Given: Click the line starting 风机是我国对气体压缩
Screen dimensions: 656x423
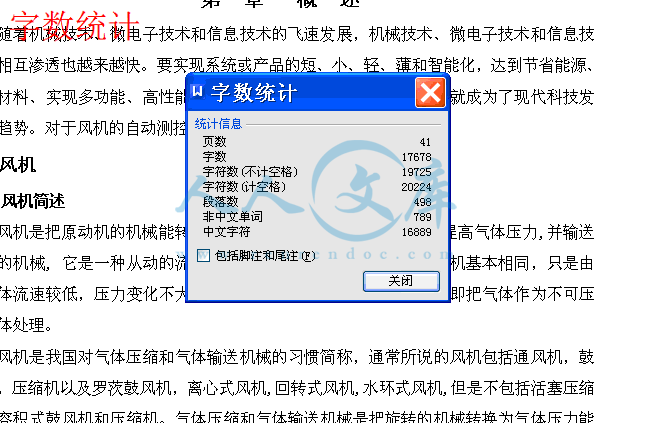Looking at the screenshot, I should click(x=297, y=357).
